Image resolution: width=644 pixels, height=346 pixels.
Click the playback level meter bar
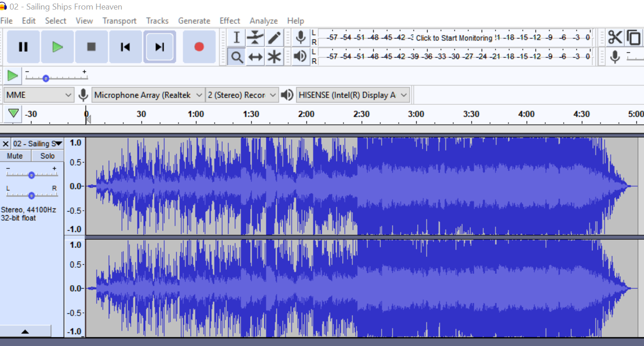(455, 56)
